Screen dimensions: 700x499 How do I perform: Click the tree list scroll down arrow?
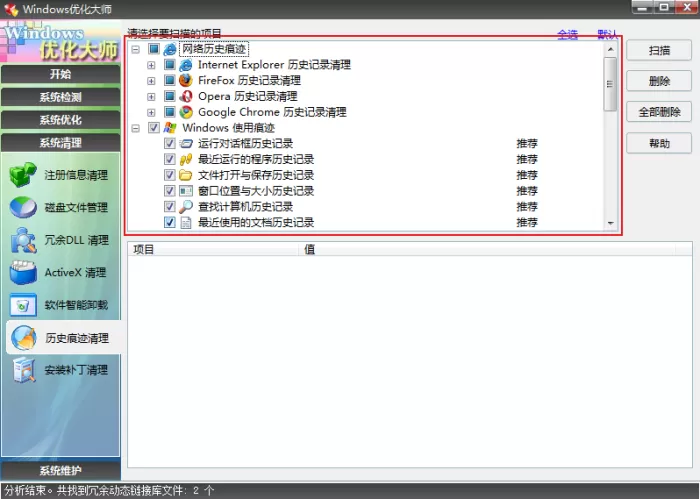pos(610,223)
